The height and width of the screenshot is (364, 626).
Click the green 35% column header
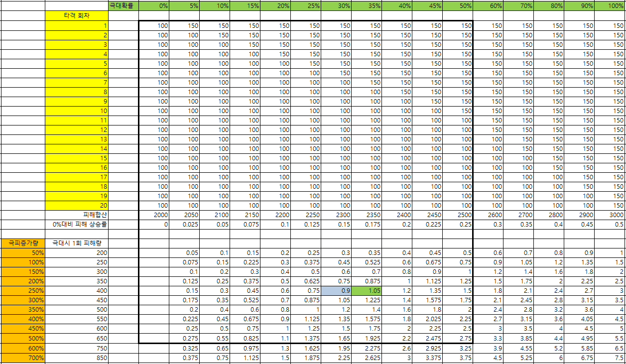pos(367,6)
